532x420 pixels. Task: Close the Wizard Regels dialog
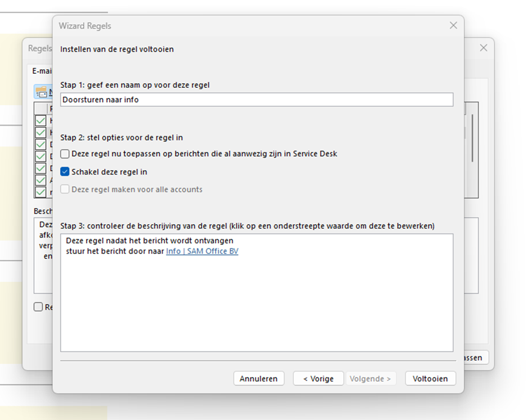pyautogui.click(x=453, y=25)
